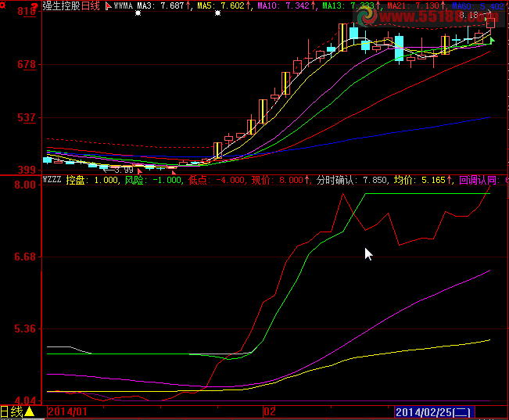Click the highlighted 2014/02/25(二) date box
The image size is (509, 420).
click(435, 412)
